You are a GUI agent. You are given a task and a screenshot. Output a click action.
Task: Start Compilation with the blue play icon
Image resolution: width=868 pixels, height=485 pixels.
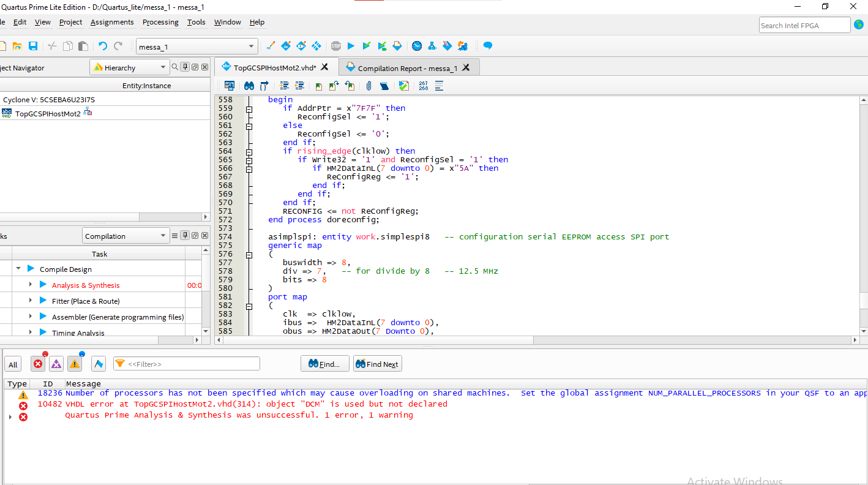point(351,46)
